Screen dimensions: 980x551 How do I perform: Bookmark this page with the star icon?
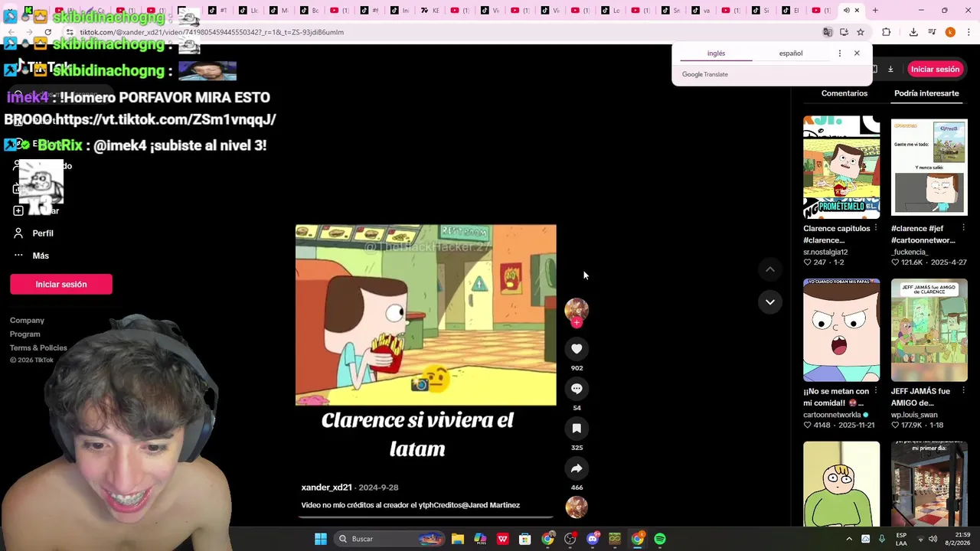pos(861,32)
